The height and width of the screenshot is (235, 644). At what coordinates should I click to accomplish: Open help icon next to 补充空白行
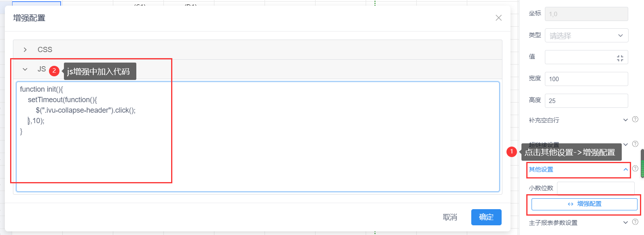(635, 120)
